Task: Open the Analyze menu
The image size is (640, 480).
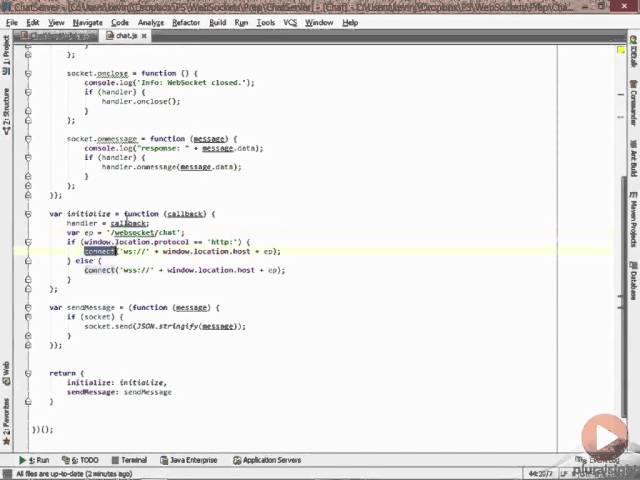Action: [x=151, y=23]
